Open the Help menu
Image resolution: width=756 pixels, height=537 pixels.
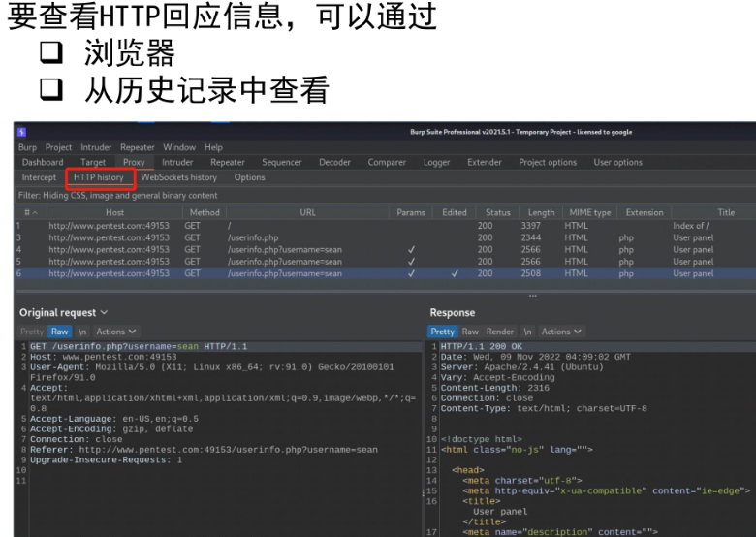coord(213,147)
